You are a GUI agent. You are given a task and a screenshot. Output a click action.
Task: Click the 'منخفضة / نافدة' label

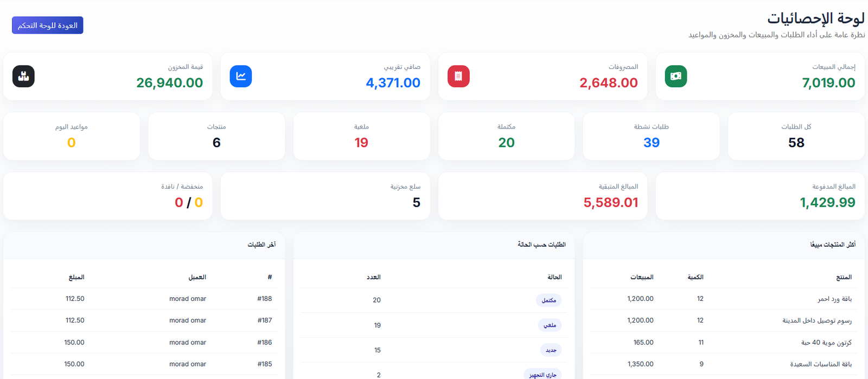click(182, 187)
